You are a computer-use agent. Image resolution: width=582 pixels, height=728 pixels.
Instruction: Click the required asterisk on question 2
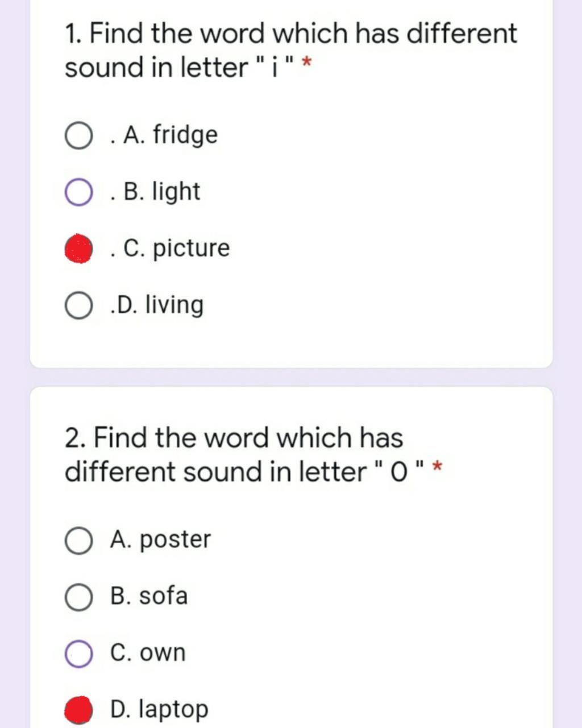tap(437, 468)
